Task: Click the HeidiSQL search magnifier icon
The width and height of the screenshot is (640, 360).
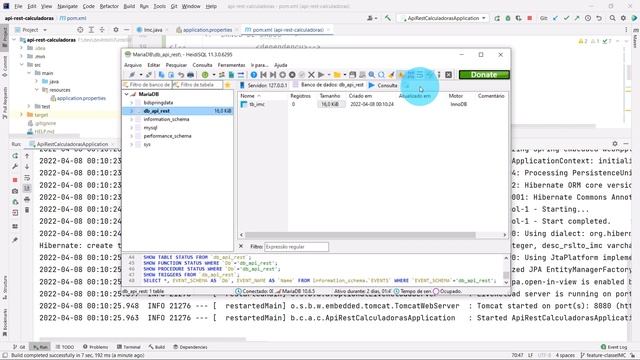Action: click(371, 75)
